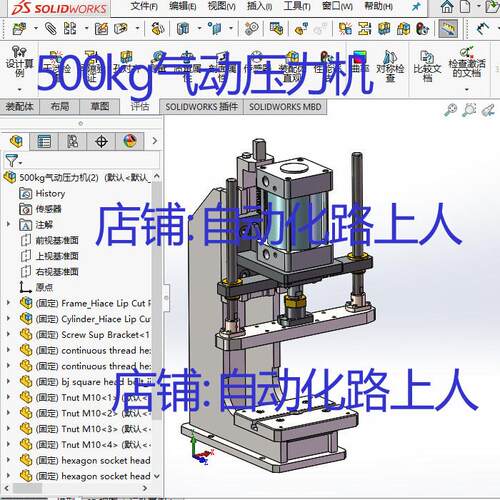
Task: Open the dropdown arrow beside New document
Action: click(x=479, y=7)
